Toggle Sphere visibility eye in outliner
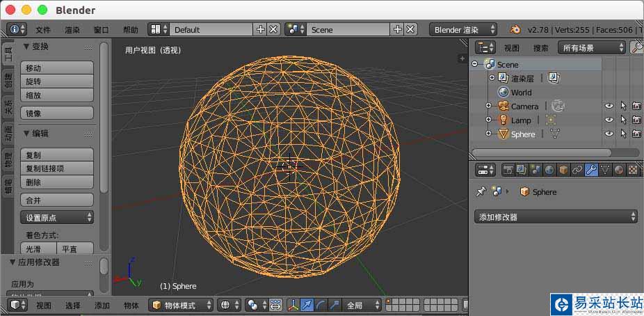The width and height of the screenshot is (644, 316). (609, 134)
